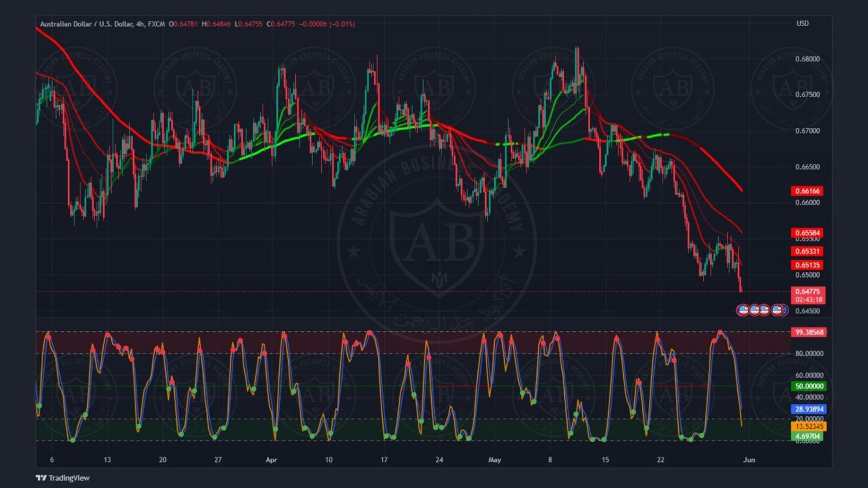Click the 60.00000 oscillator axis label
This screenshot has width=868, height=488.
coord(809,375)
